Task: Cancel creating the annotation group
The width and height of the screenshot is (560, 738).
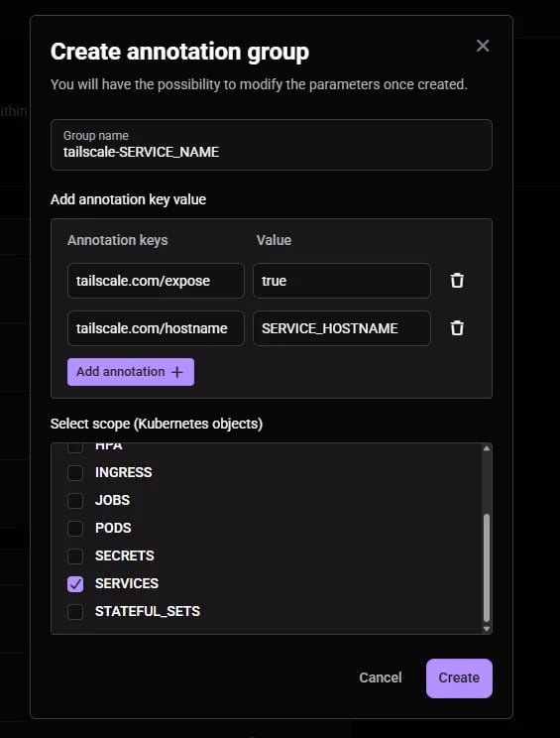Action: click(x=381, y=677)
